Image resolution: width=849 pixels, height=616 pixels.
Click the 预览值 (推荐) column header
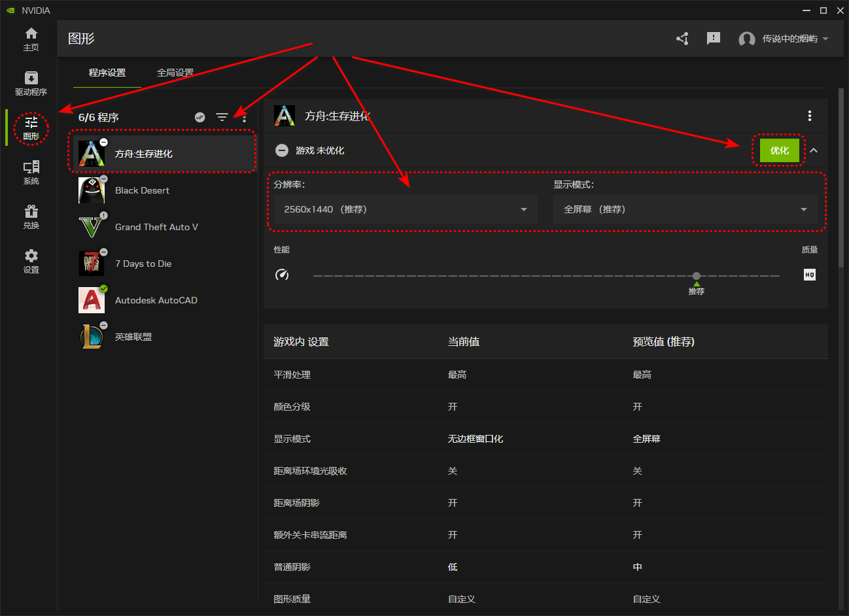663,341
